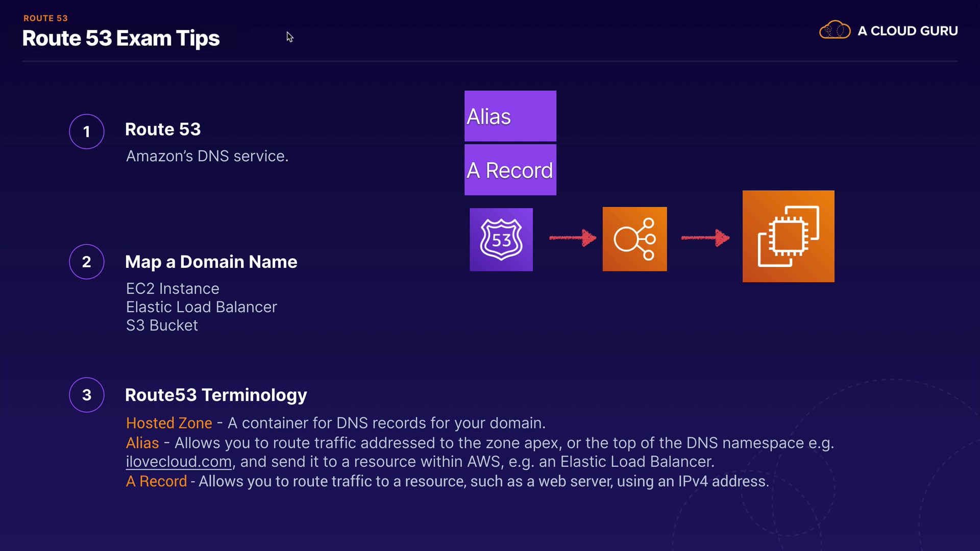980x551 pixels.
Task: Select the purple Alias box
Action: click(510, 116)
